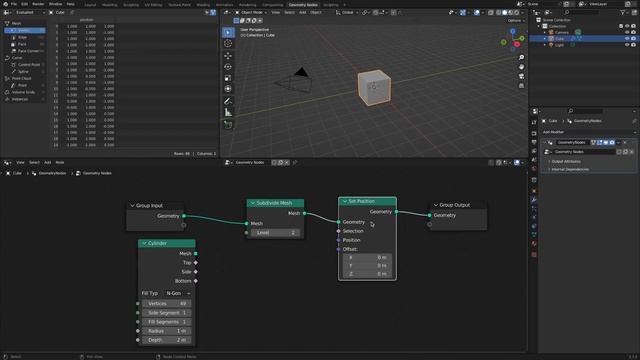640x360 pixels.
Task: Click Set Position Offset X field
Action: pyautogui.click(x=367, y=258)
